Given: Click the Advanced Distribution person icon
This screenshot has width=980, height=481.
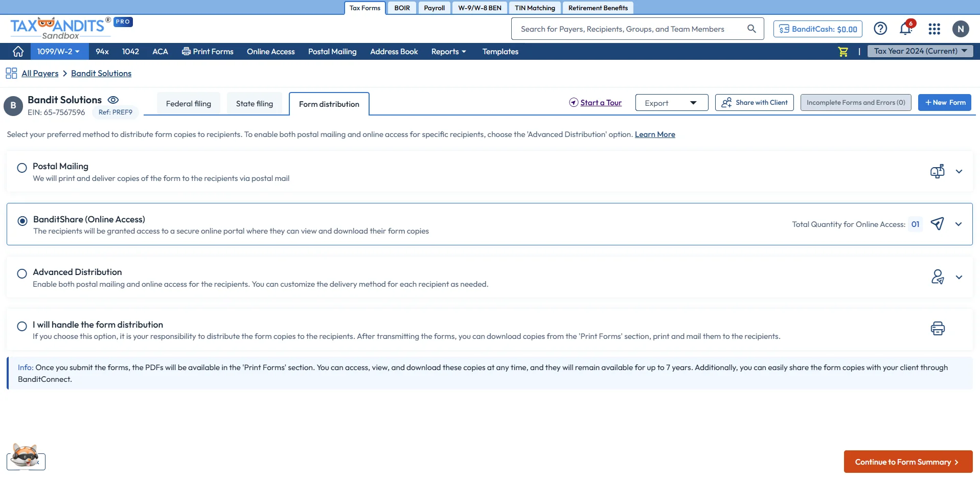Looking at the screenshot, I should point(937,277).
